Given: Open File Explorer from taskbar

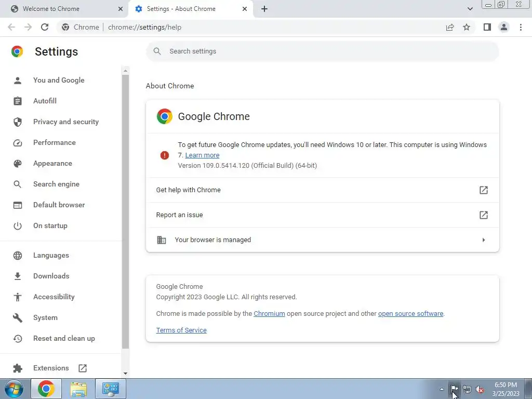Looking at the screenshot, I should pos(78,389).
